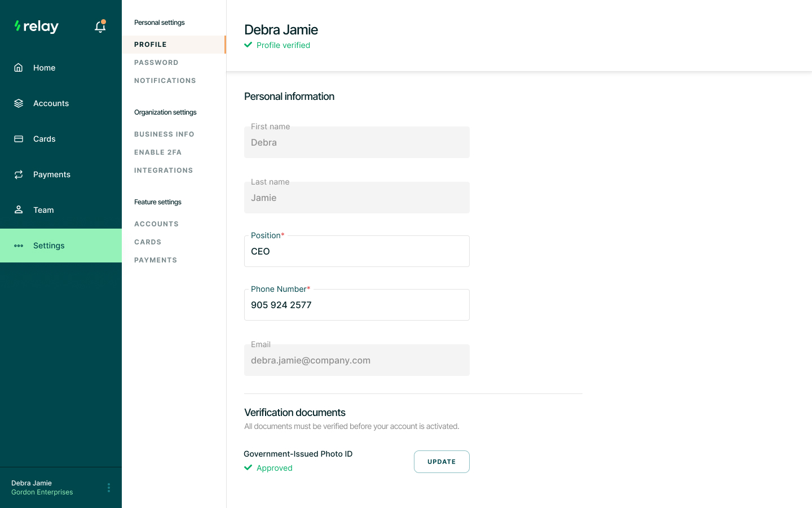The width and height of the screenshot is (812, 508).
Task: Click the Approved status text
Action: coord(275,468)
